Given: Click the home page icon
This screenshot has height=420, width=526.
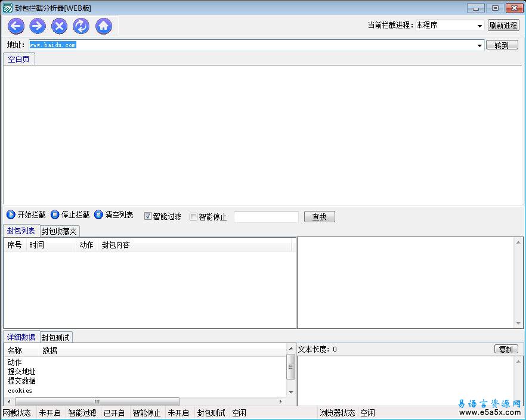Looking at the screenshot, I should pos(103,26).
